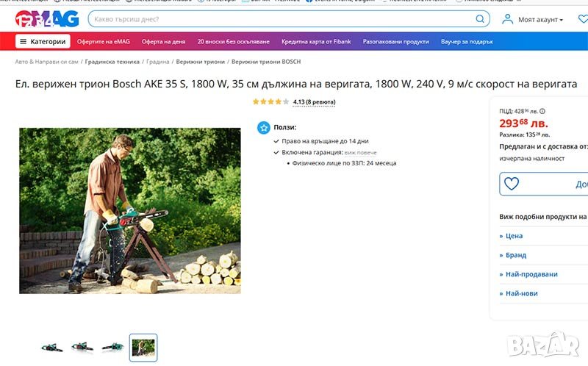Expand the Моят акаунт dropdown
The image size is (588, 366).
[x=540, y=20]
